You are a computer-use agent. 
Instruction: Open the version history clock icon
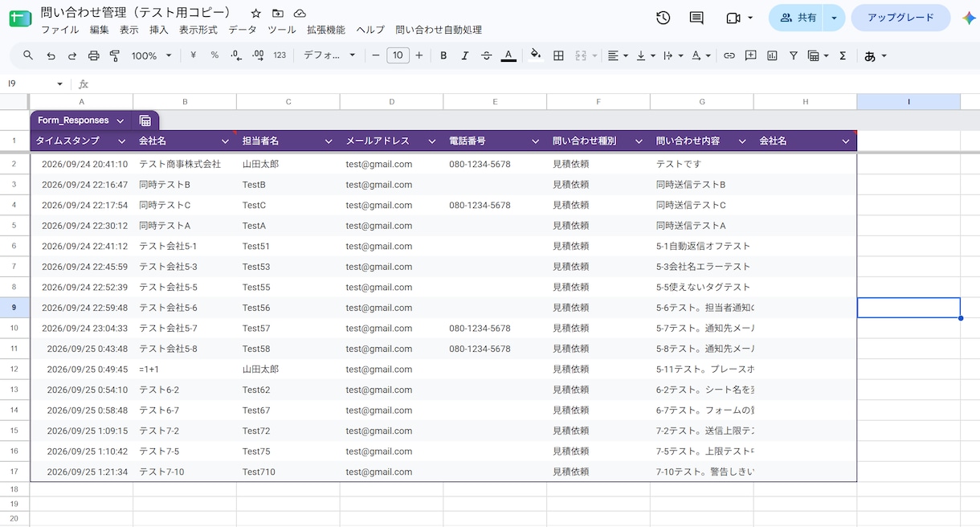tap(663, 18)
